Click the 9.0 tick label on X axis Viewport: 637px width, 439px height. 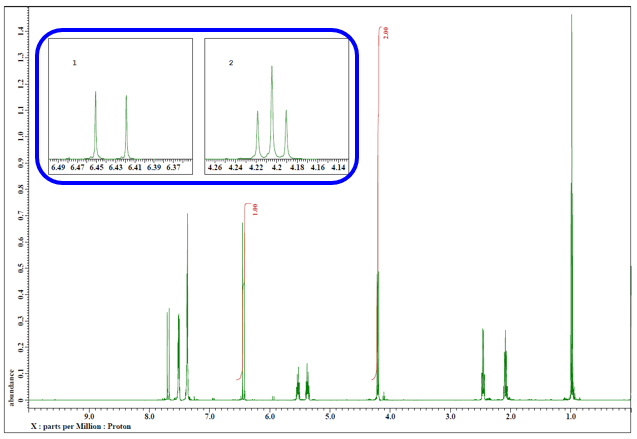(89, 415)
